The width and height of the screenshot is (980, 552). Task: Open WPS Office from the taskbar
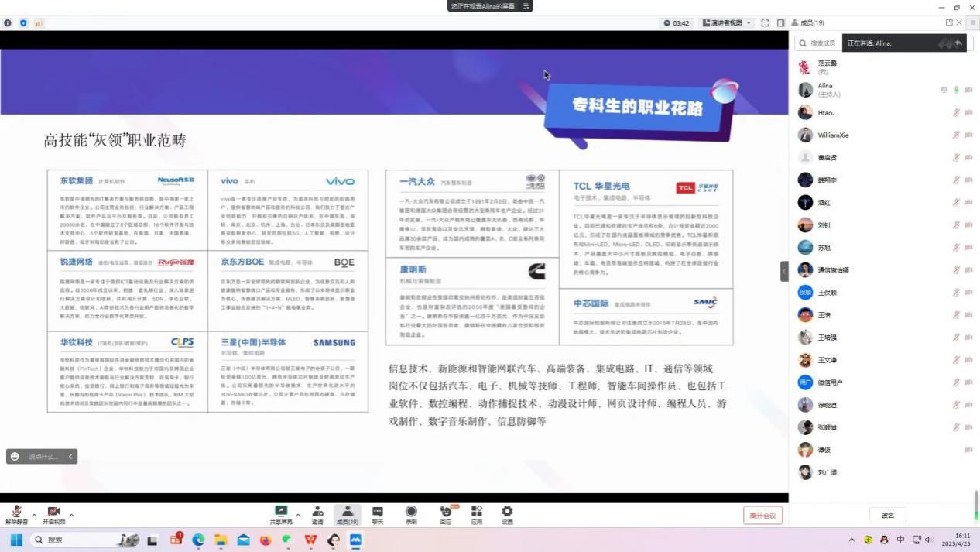click(310, 540)
